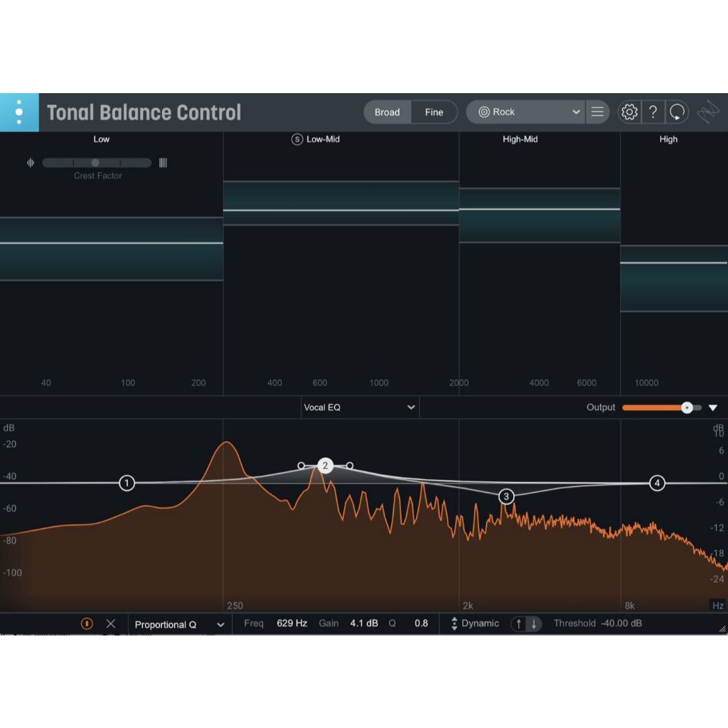Switch analysis mode to Fine
The image size is (728, 728).
coord(434,112)
